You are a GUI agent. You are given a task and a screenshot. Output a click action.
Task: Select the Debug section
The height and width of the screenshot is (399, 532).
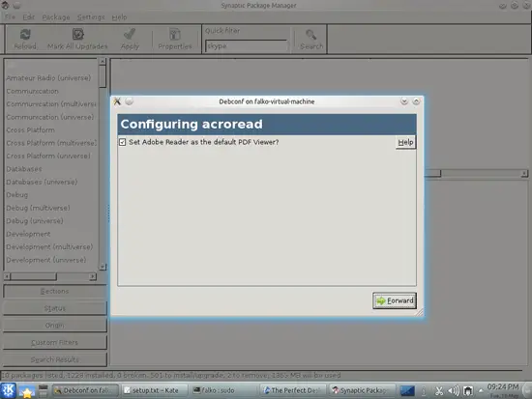[17, 195]
